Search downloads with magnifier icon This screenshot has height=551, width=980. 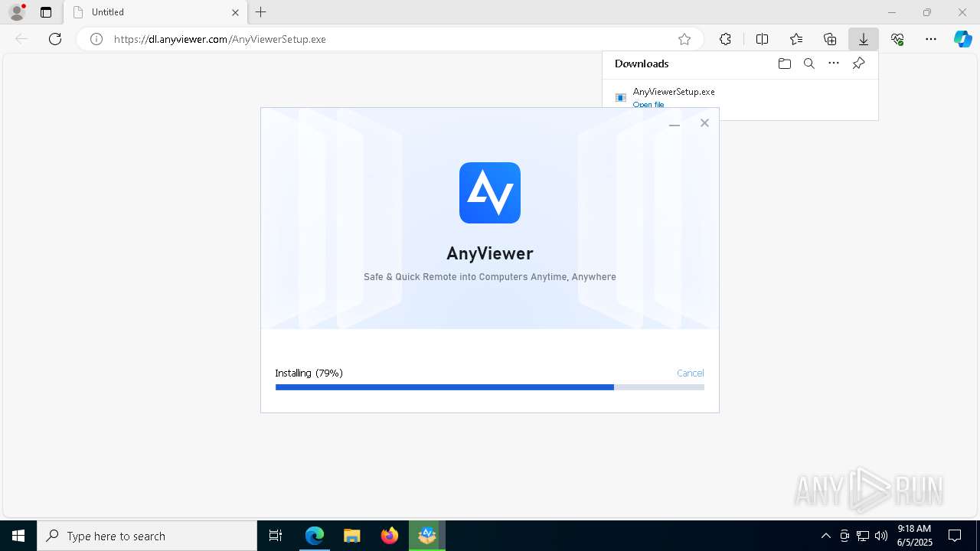808,64
